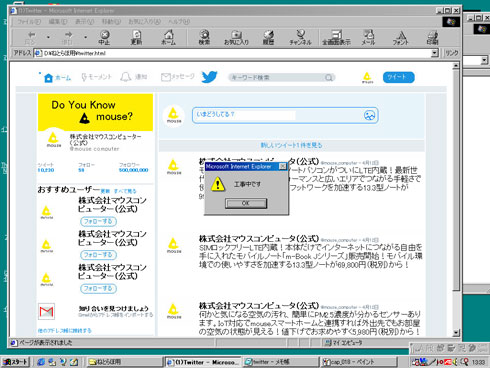
Task: Click the Print (印刷) toolbar icon
Action: pos(432,37)
